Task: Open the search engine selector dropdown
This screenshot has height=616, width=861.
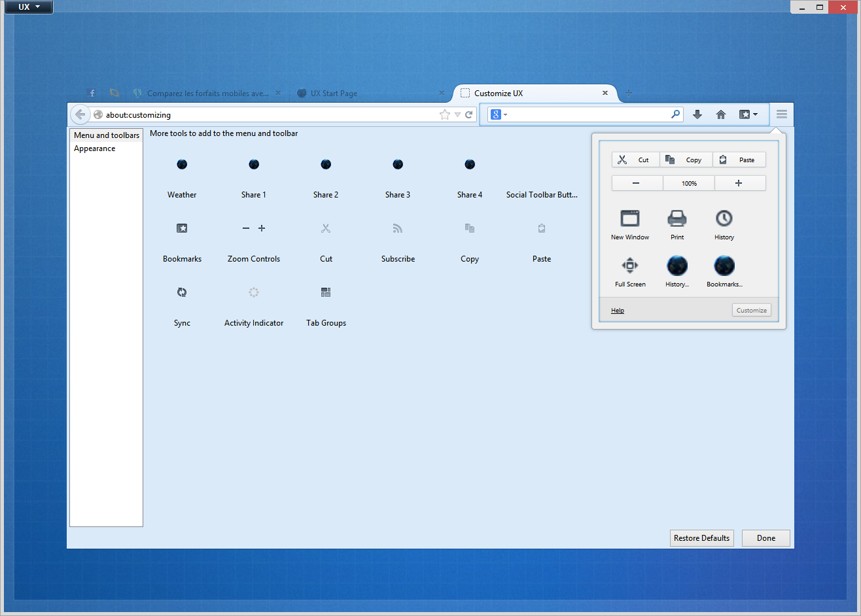Action: point(499,114)
